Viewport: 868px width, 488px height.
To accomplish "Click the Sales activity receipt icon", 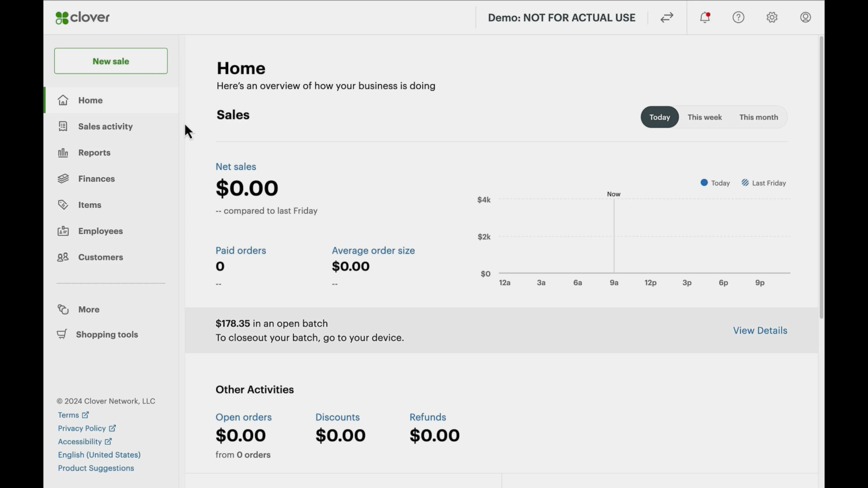I will pyautogui.click(x=63, y=126).
